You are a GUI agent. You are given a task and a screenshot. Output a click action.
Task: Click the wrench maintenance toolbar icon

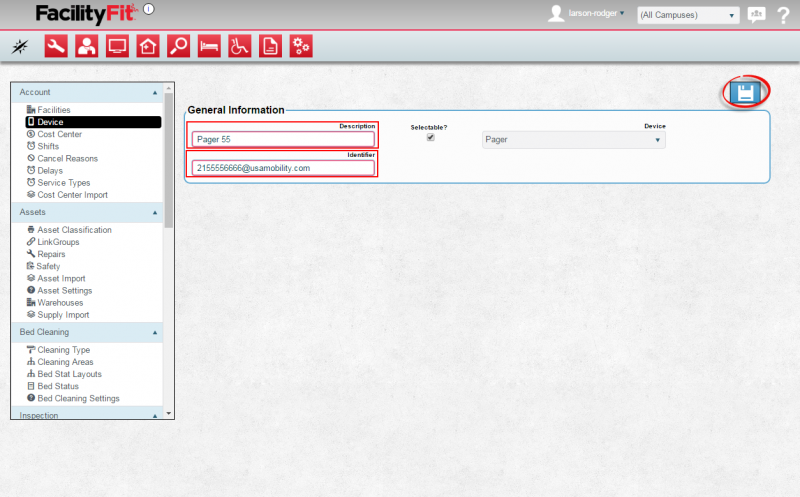click(56, 46)
